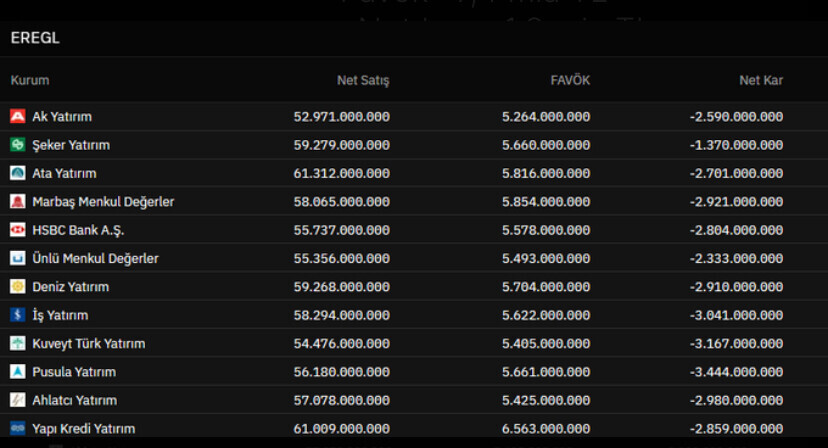
Task: Click the Kuveyt Türk Yatırım logo icon
Action: (x=17, y=343)
